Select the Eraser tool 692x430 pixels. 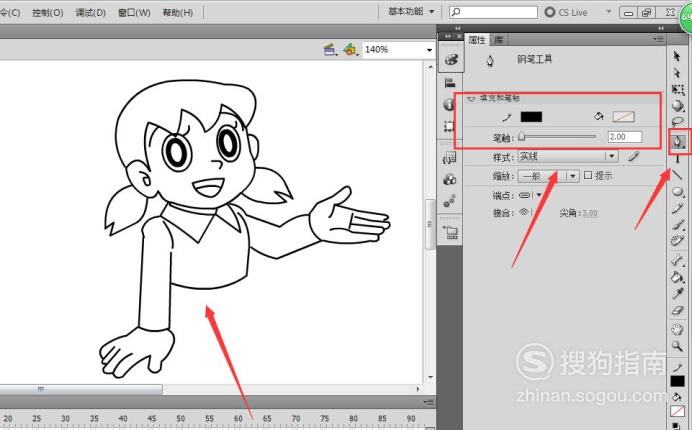point(677,311)
